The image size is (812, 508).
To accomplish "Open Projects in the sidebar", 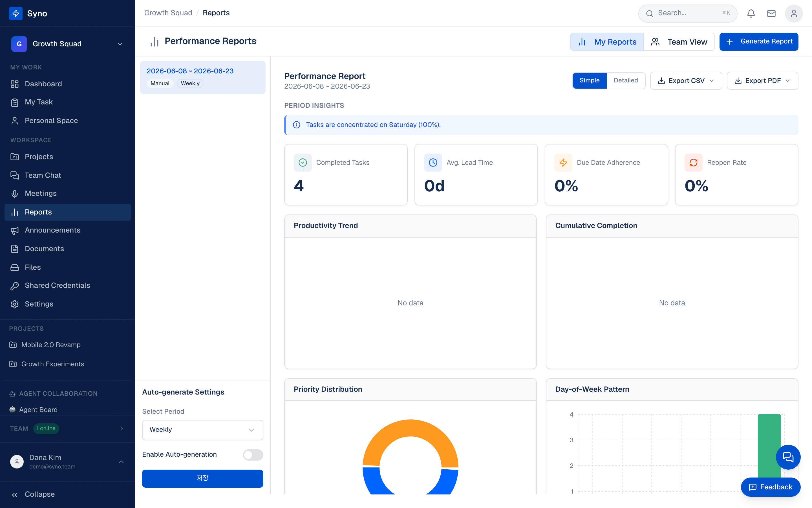I will 67,157.
